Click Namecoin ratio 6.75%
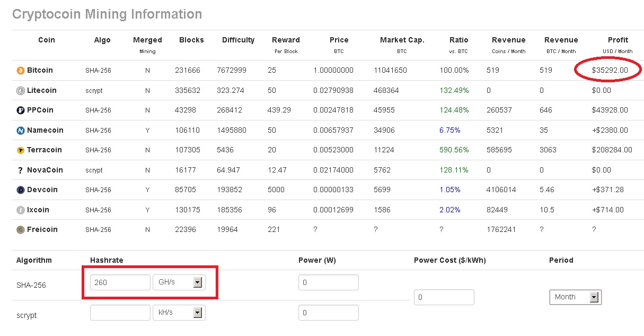Viewport: 644px width, 336px height. [x=450, y=130]
